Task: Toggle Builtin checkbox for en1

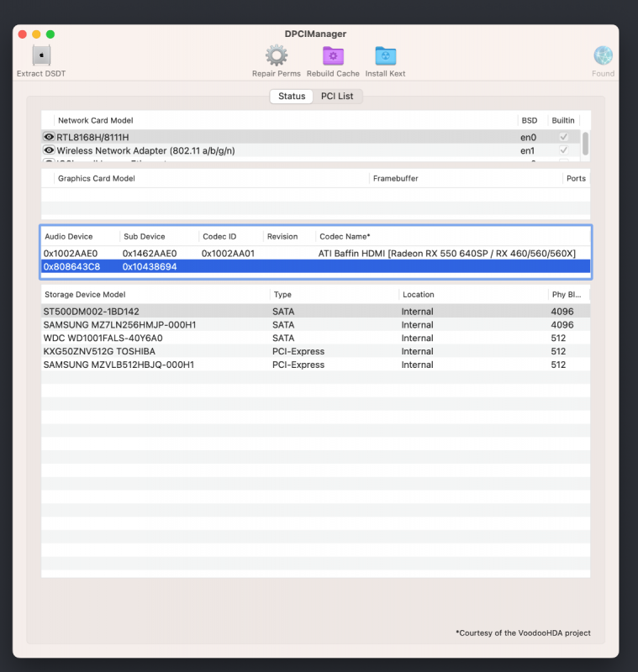Action: 563,150
